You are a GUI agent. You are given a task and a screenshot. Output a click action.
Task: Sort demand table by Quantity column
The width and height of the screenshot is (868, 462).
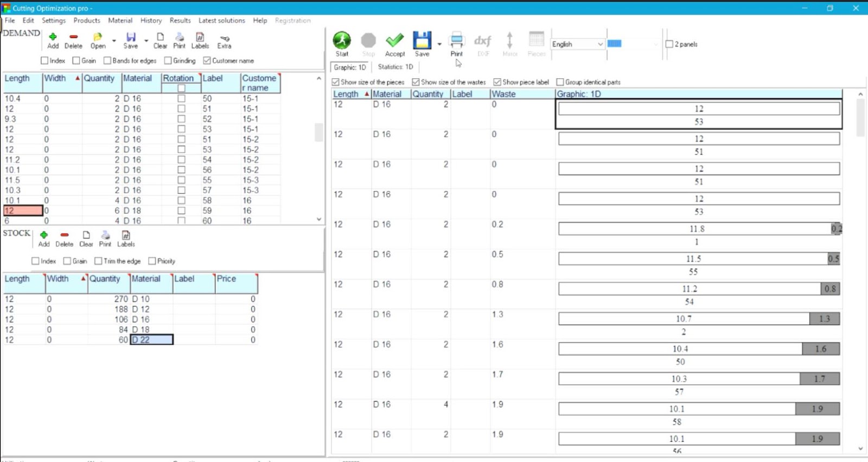[x=102, y=83]
